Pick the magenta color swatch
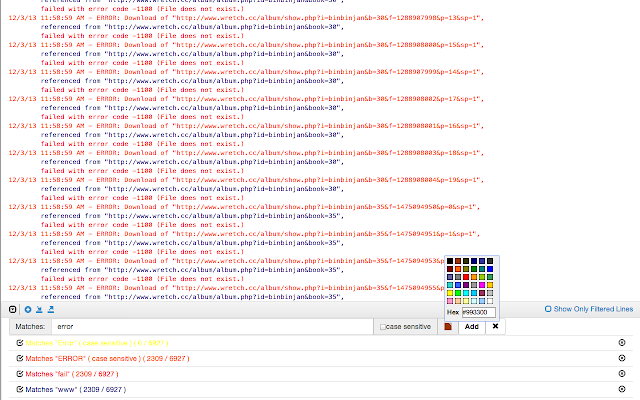 [x=482, y=285]
